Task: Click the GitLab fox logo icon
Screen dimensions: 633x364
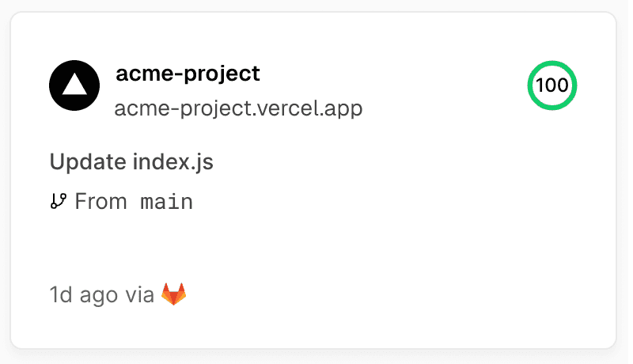Action: tap(174, 294)
